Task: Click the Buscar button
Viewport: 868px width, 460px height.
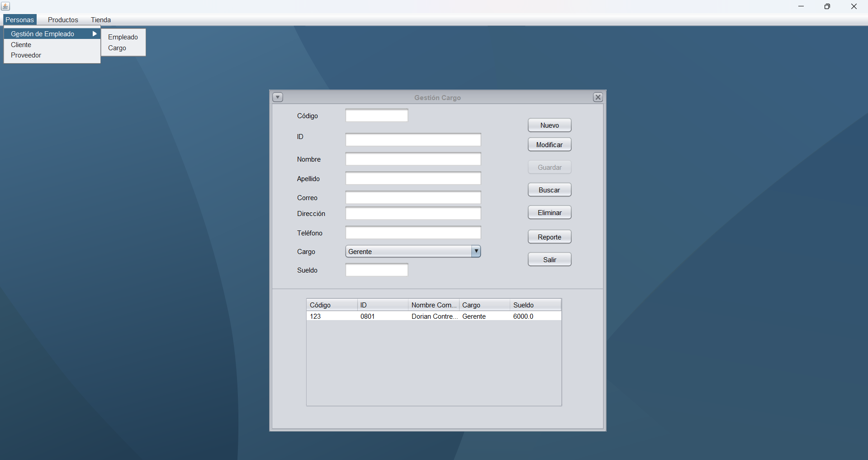Action: tap(550, 190)
